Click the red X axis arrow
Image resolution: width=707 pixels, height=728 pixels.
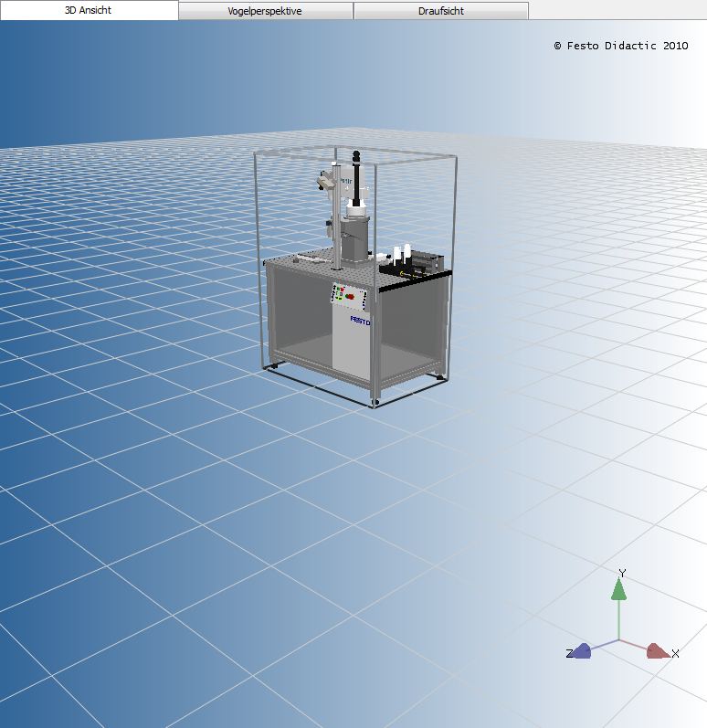pos(657,651)
